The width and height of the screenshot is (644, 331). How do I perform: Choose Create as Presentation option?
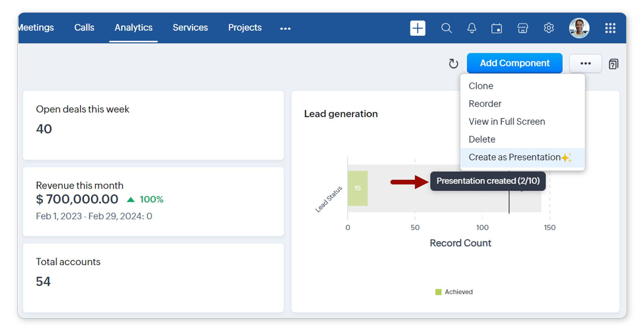click(x=514, y=157)
